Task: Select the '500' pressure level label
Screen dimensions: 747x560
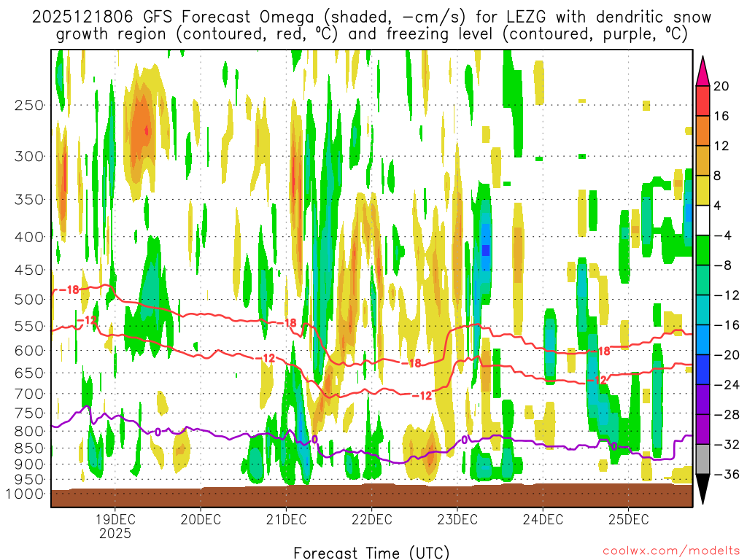Action: point(29,300)
